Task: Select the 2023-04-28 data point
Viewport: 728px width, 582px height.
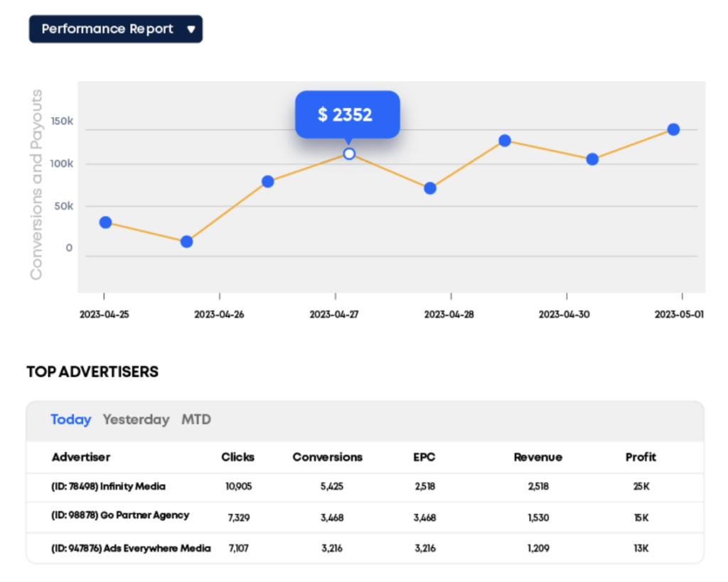Action: [430, 188]
